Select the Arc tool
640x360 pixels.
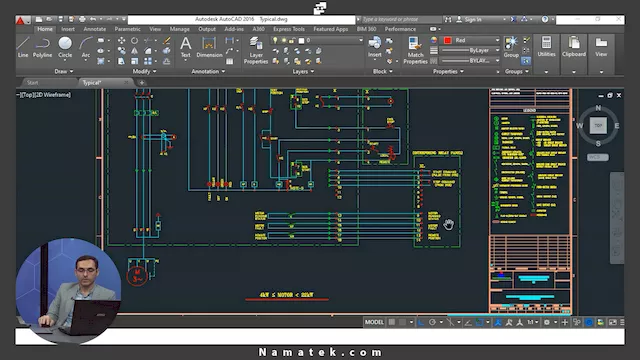tap(85, 47)
